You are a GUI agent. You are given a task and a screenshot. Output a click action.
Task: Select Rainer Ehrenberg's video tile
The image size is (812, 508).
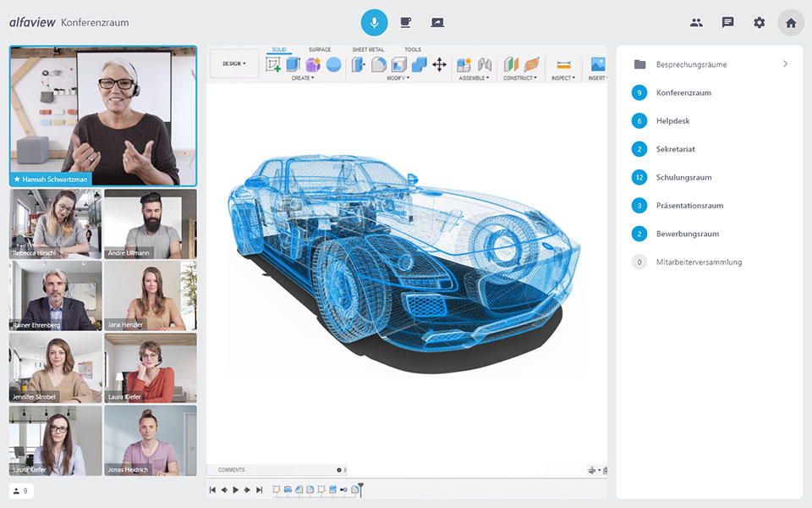point(56,296)
